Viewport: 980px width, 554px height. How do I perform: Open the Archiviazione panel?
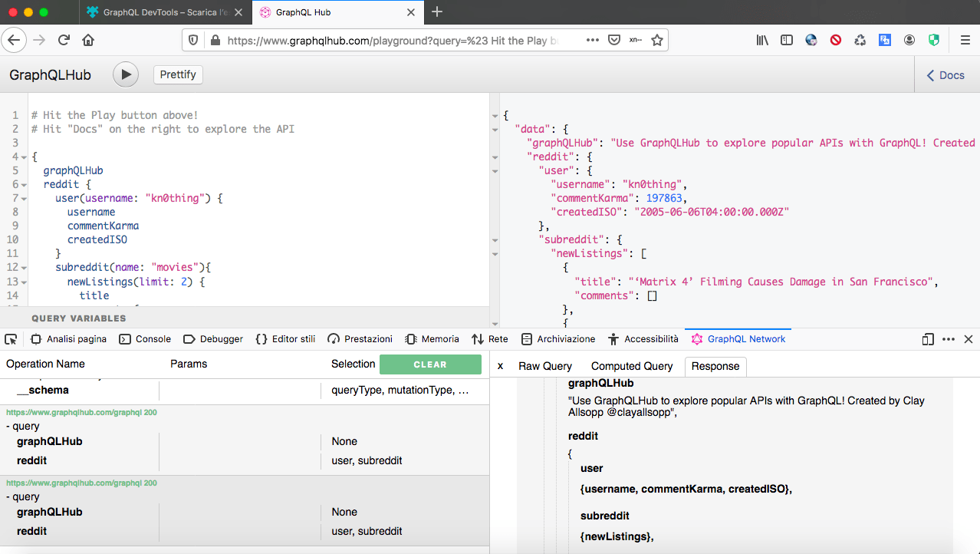pyautogui.click(x=558, y=338)
